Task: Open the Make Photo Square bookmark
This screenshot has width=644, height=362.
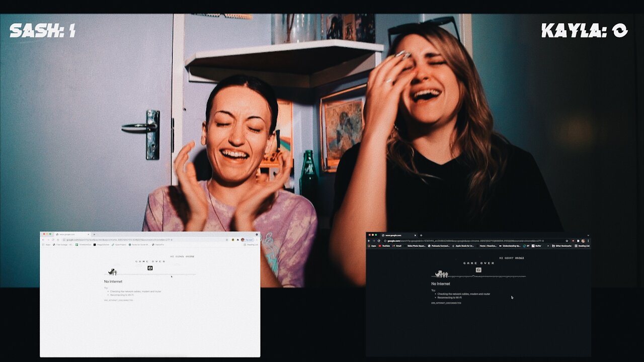Action: pos(415,246)
